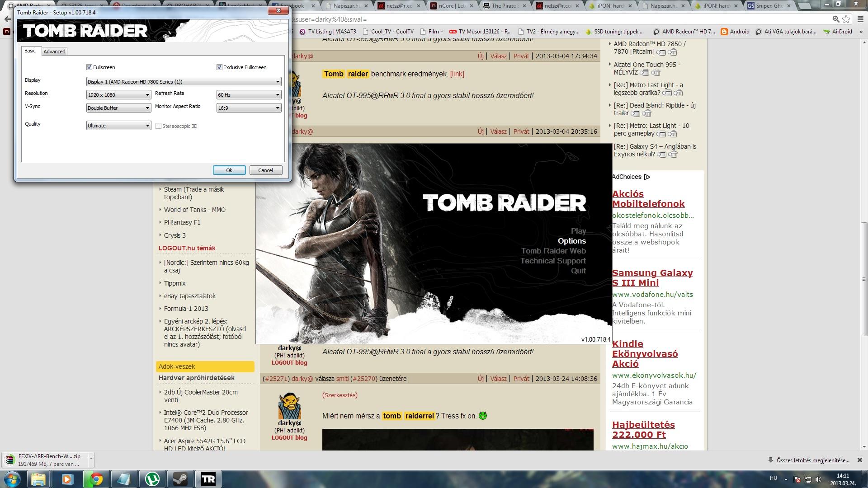Click new-window icon beside Galaxy S4 topic

point(661,155)
